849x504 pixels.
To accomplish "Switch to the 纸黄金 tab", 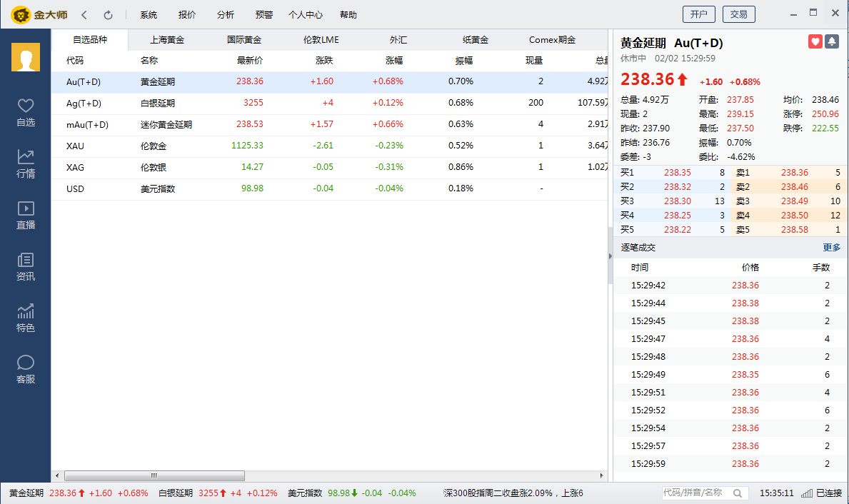I will [x=476, y=39].
